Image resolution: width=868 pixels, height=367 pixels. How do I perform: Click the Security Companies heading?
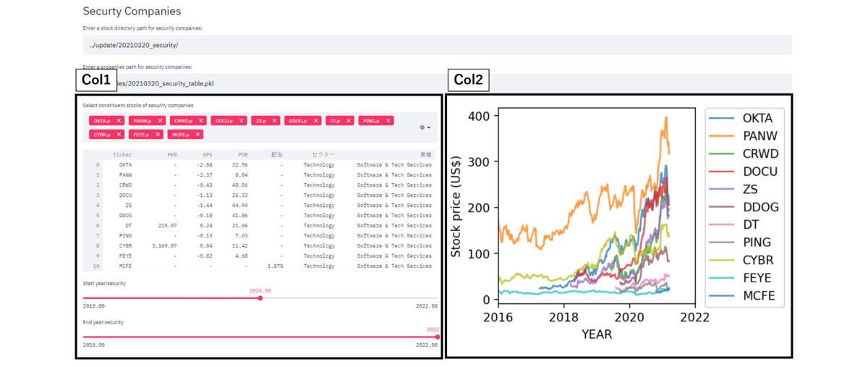coord(132,12)
